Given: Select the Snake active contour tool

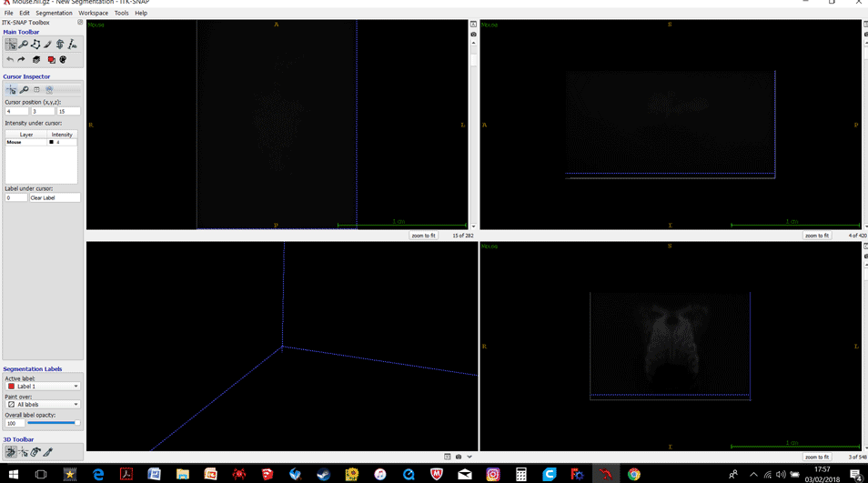Looking at the screenshot, I should point(60,45).
